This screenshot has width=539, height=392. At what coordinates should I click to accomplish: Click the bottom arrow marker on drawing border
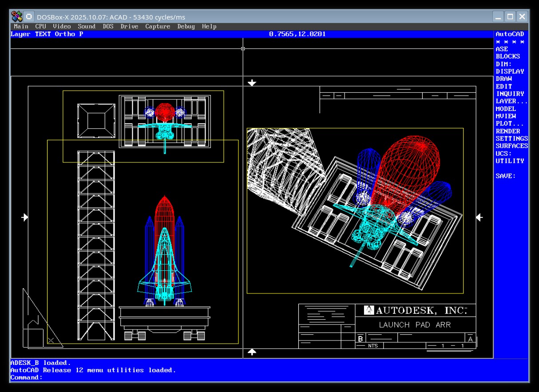point(252,352)
